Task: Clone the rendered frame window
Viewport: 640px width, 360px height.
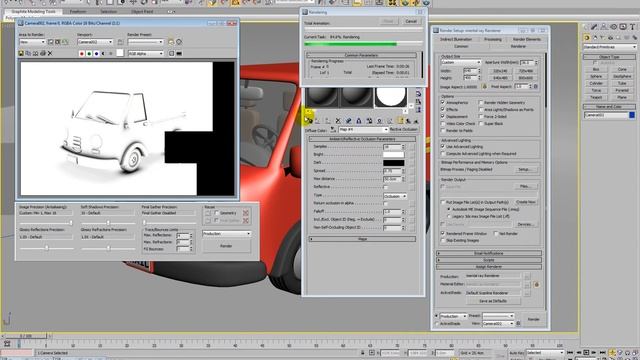Action: click(x=36, y=53)
